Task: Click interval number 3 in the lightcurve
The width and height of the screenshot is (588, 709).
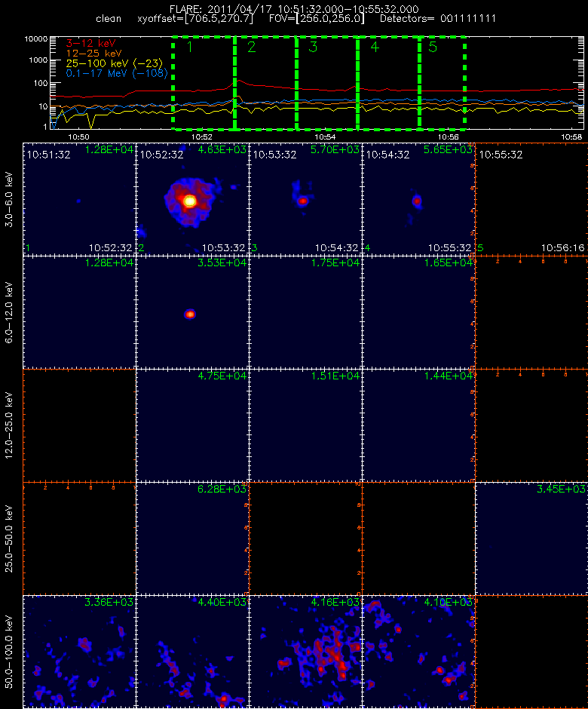Action: coord(313,47)
